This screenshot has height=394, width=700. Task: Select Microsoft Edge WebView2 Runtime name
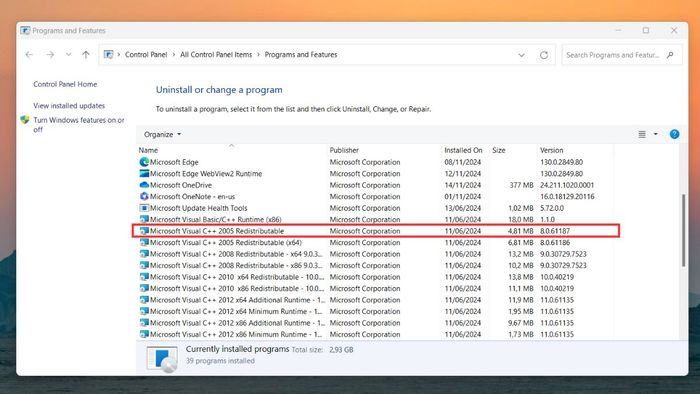[206, 174]
